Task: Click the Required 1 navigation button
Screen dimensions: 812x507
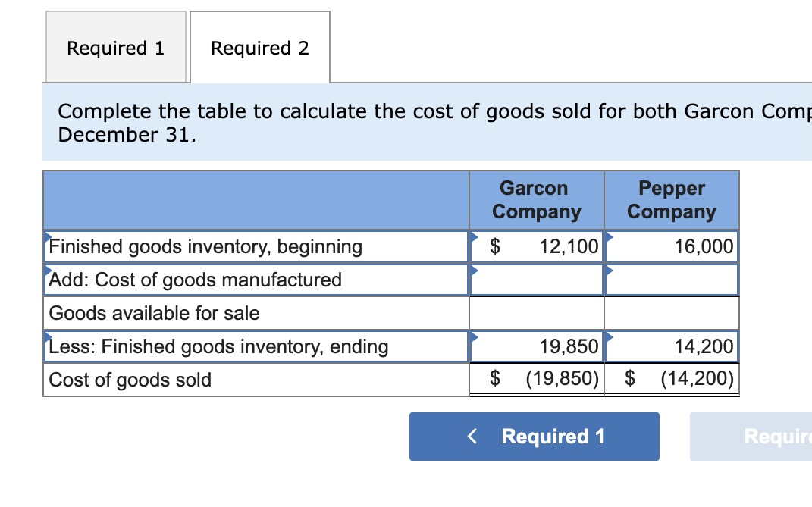Action: click(x=534, y=437)
